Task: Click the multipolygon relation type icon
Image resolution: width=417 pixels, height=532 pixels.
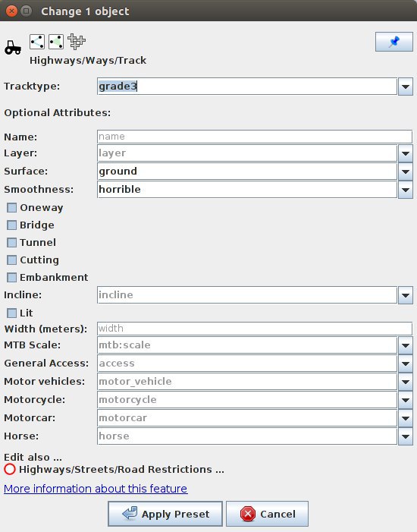Action: [77, 42]
